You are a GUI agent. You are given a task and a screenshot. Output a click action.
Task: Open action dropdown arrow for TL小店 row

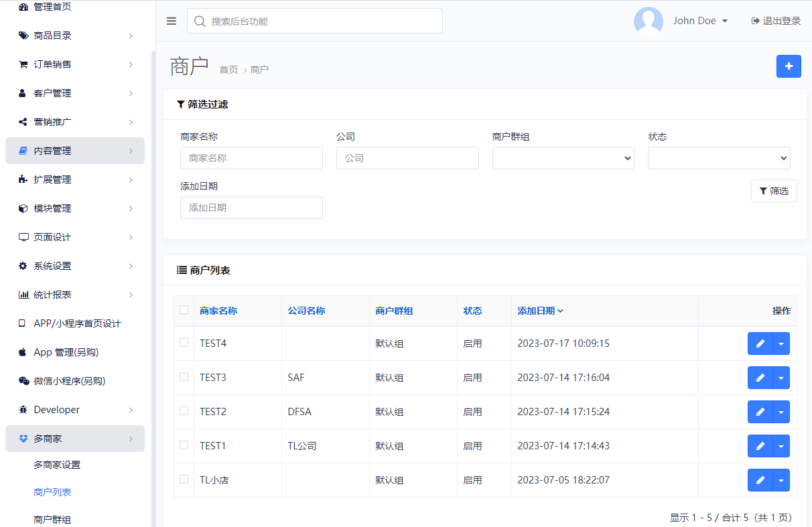[781, 480]
